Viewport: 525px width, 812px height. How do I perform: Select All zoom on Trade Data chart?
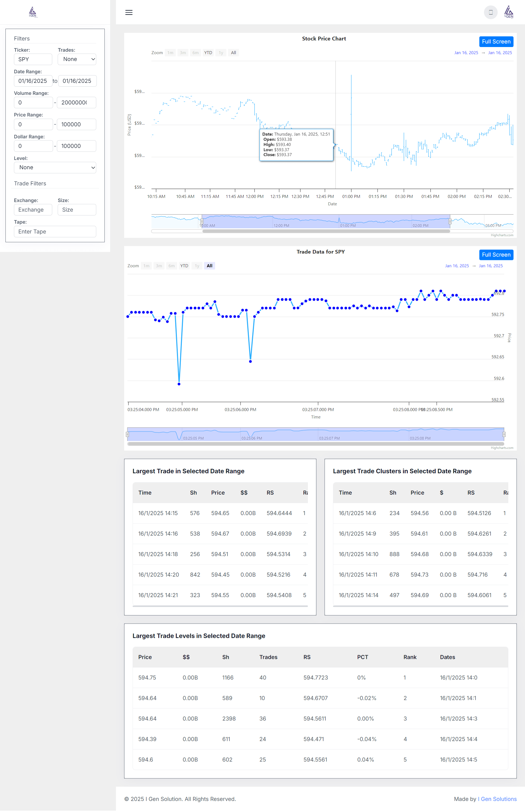pyautogui.click(x=210, y=266)
